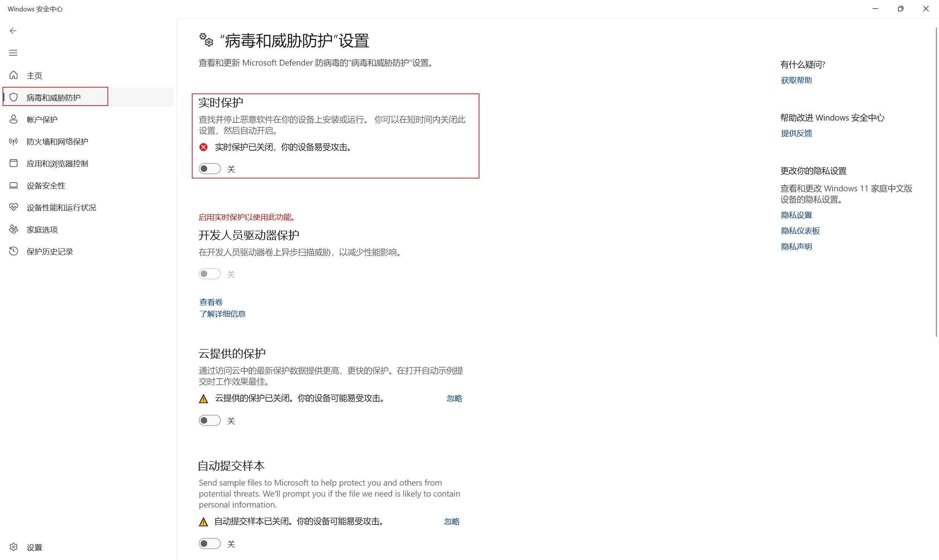
Task: Toggle the 开发人员驱动器保护 switch
Action: (209, 274)
